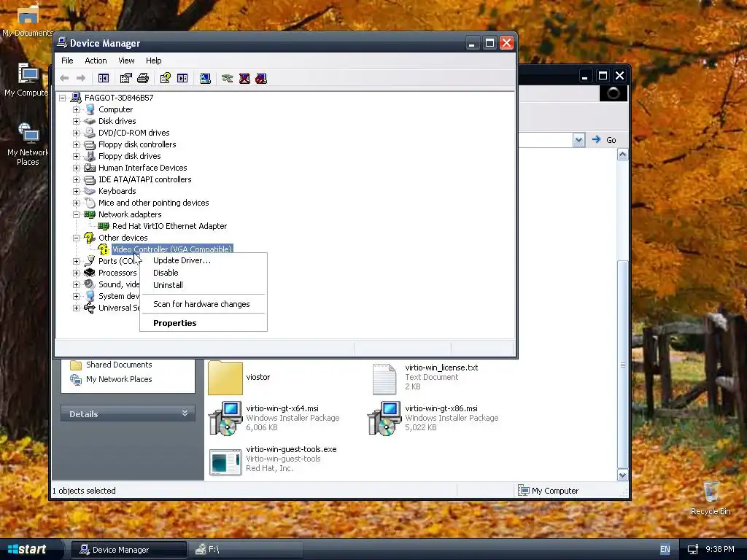Select the viostor folder icon
Viewport: 747px width, 560px height.
225,378
